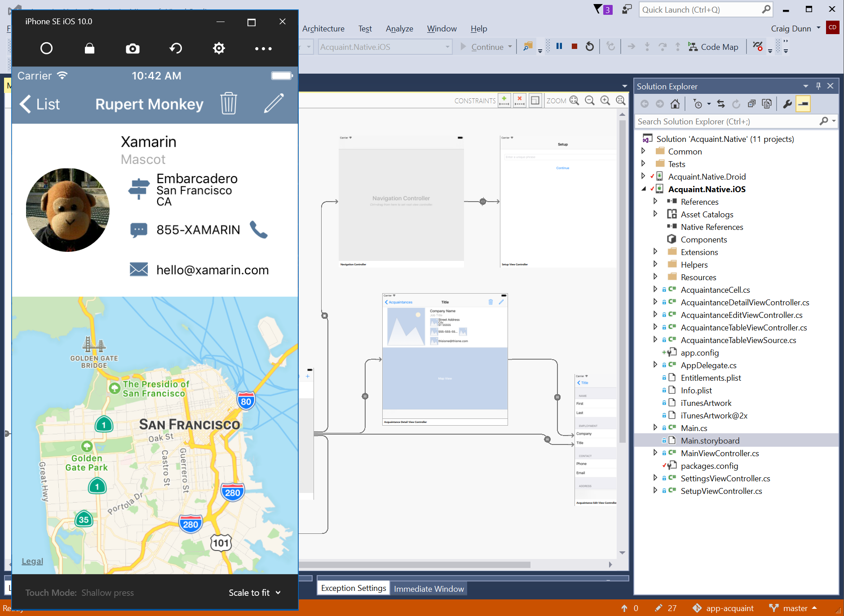
Task: Click the Legal link on the map
Action: [32, 561]
